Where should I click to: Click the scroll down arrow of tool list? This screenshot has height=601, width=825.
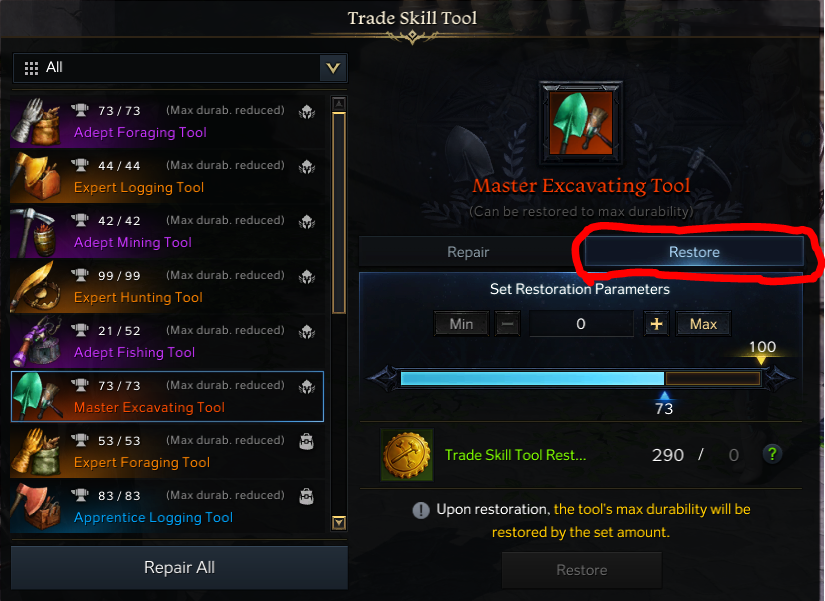click(x=339, y=523)
